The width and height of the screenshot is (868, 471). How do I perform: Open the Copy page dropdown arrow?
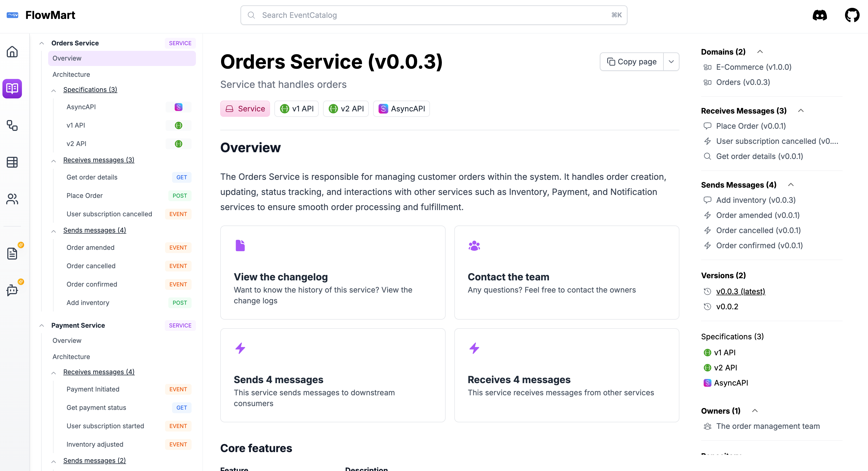[x=671, y=62]
